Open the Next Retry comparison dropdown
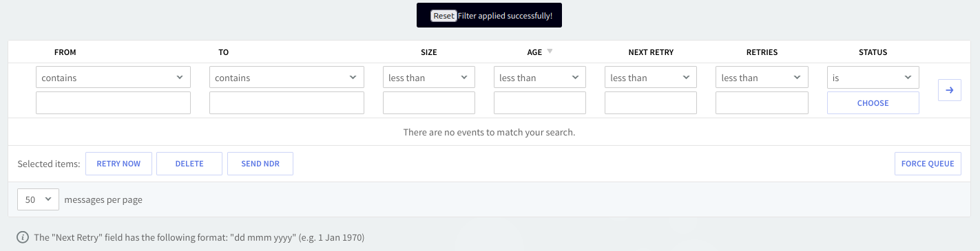The width and height of the screenshot is (980, 251). coord(651,78)
